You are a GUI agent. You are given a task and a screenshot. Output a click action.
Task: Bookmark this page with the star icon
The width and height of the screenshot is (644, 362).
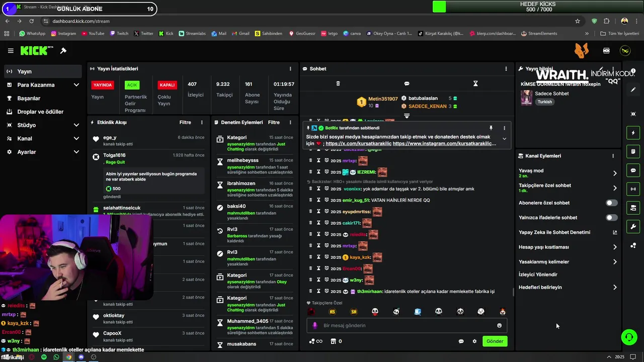(x=578, y=21)
